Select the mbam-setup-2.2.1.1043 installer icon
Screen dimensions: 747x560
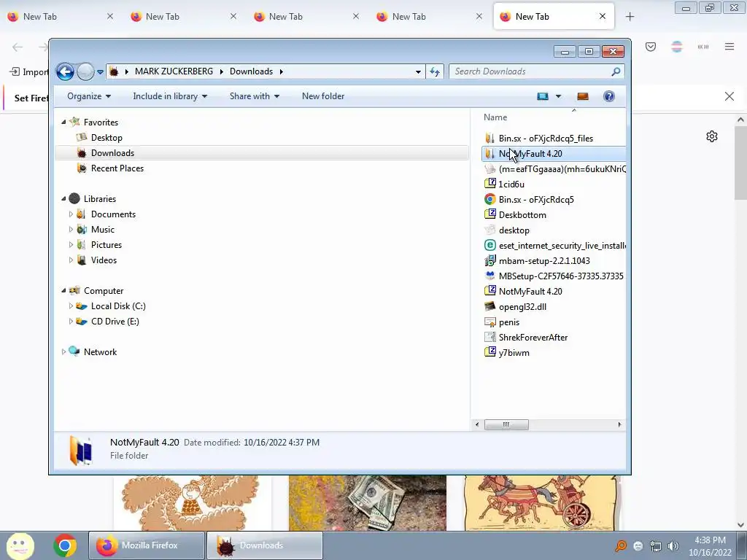coord(489,260)
